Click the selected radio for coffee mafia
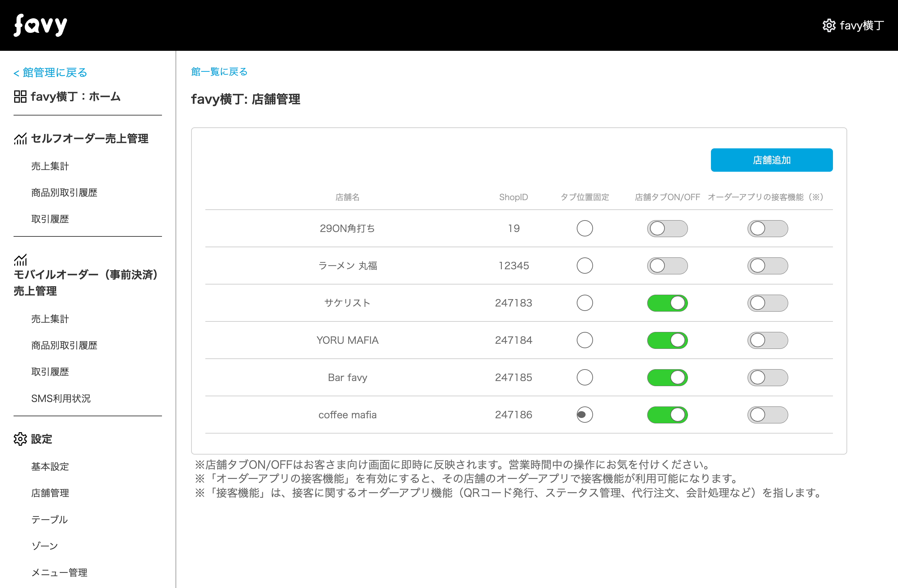The width and height of the screenshot is (898, 588). click(585, 415)
